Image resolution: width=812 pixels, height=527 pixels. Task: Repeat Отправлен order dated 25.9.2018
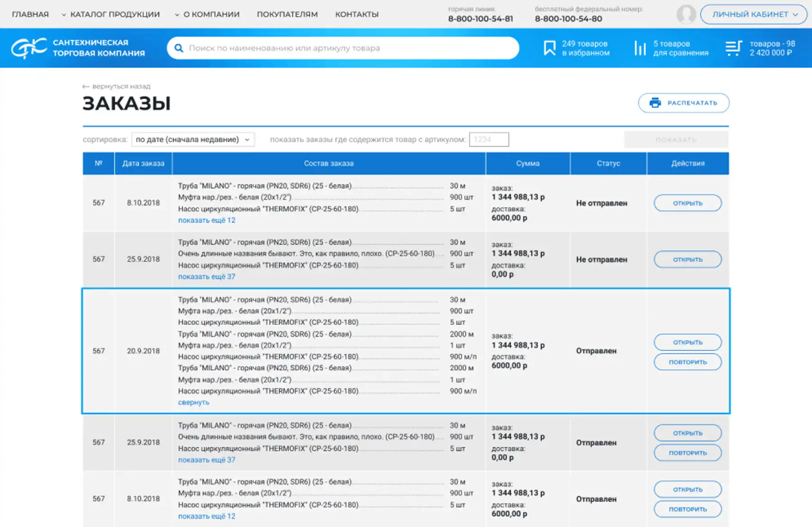[687, 453]
